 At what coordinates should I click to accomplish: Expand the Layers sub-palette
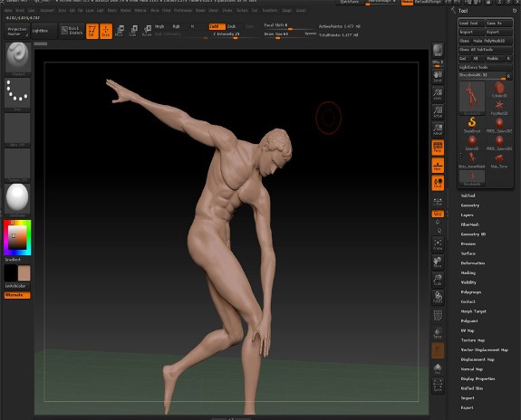point(468,215)
